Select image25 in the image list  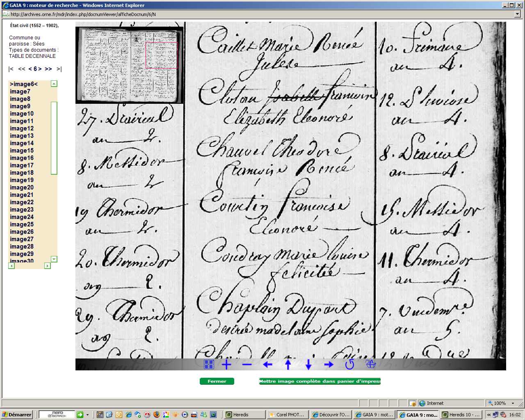22,224
